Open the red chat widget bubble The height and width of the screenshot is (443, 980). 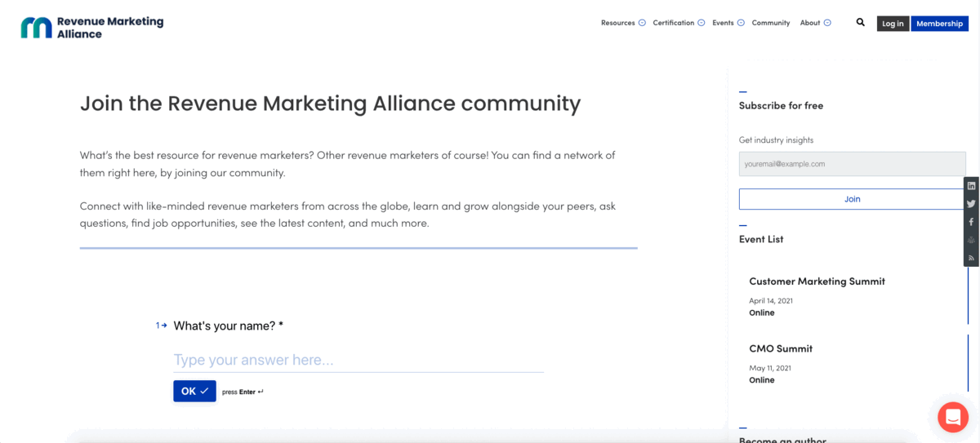(952, 417)
